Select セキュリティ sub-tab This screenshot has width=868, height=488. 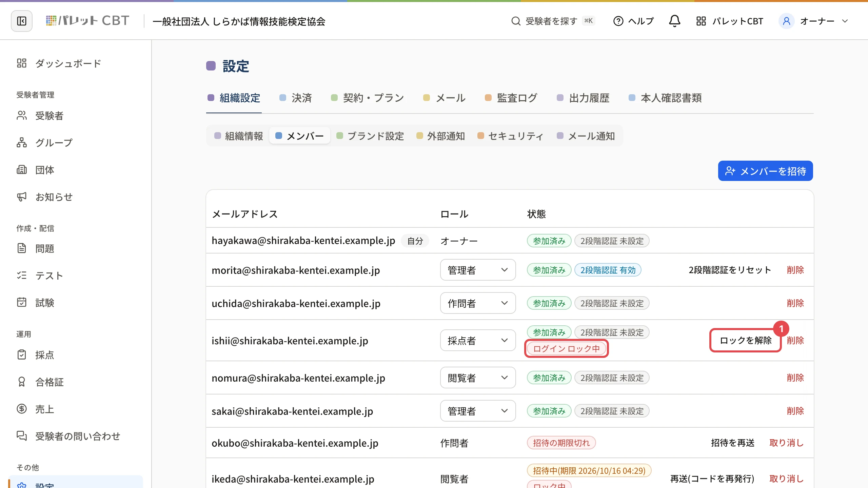click(511, 136)
